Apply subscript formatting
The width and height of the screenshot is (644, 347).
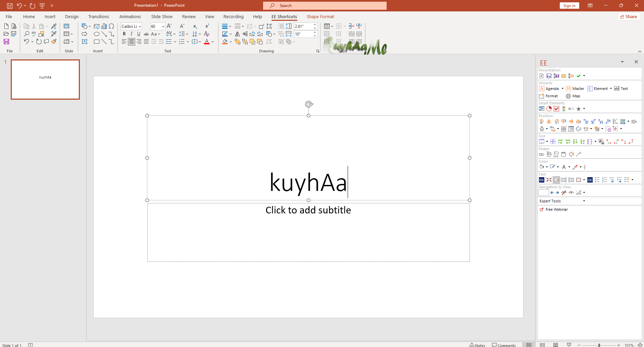click(x=195, y=26)
